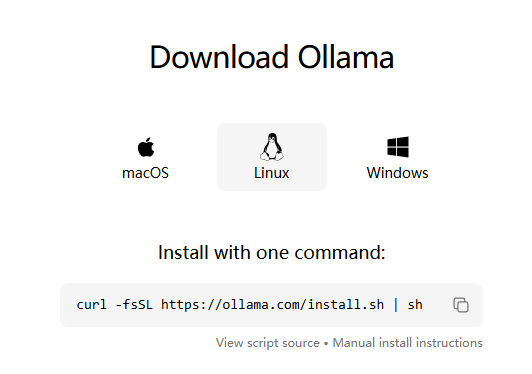Open the Manual install instructions link
This screenshot has height=374, width=532.
[407, 343]
